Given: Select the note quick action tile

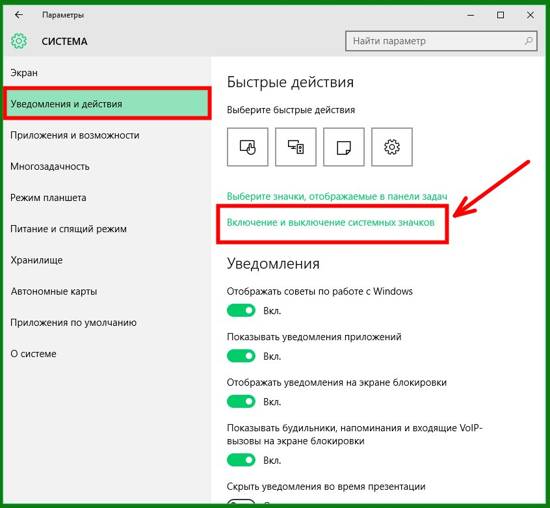Looking at the screenshot, I should click(x=344, y=147).
